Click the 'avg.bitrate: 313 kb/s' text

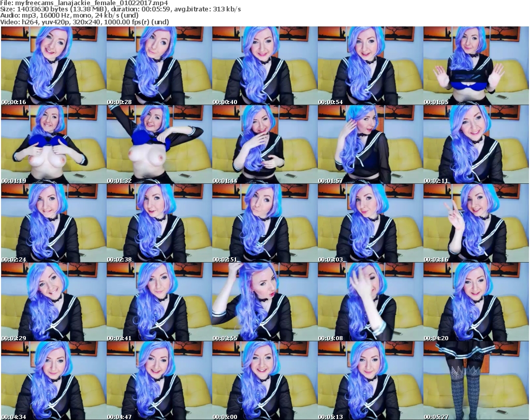point(208,9)
